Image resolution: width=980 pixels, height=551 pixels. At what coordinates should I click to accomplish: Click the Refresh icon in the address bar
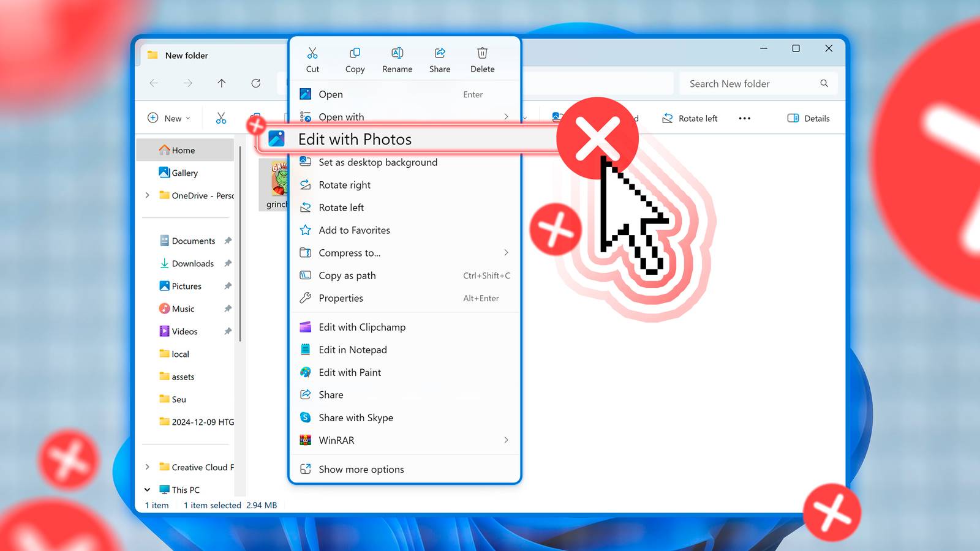[x=256, y=83]
